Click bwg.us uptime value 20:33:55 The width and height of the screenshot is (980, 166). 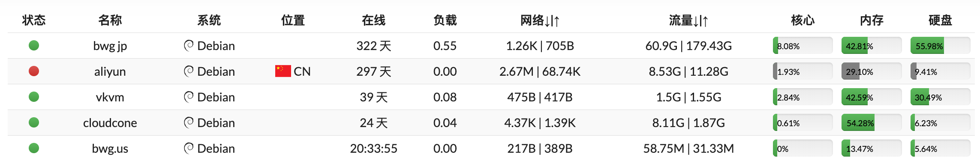coord(374,148)
